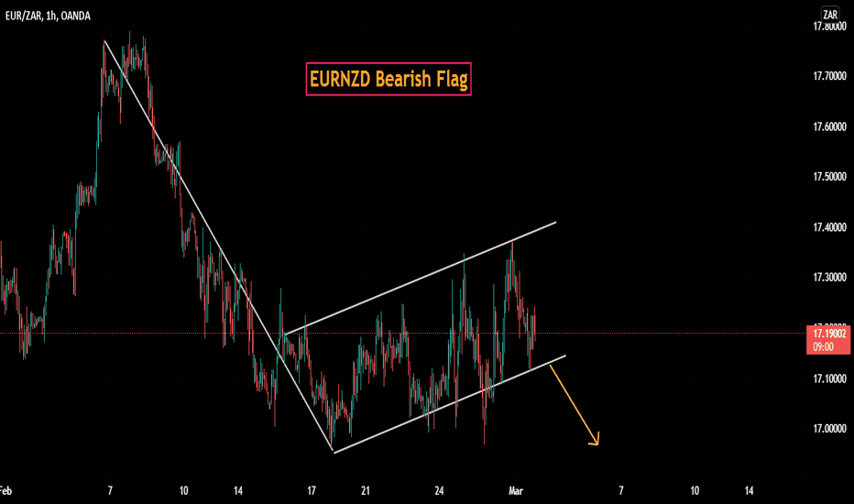Click the 17 date label on time axis
The height and width of the screenshot is (504, 854).
[x=311, y=490]
